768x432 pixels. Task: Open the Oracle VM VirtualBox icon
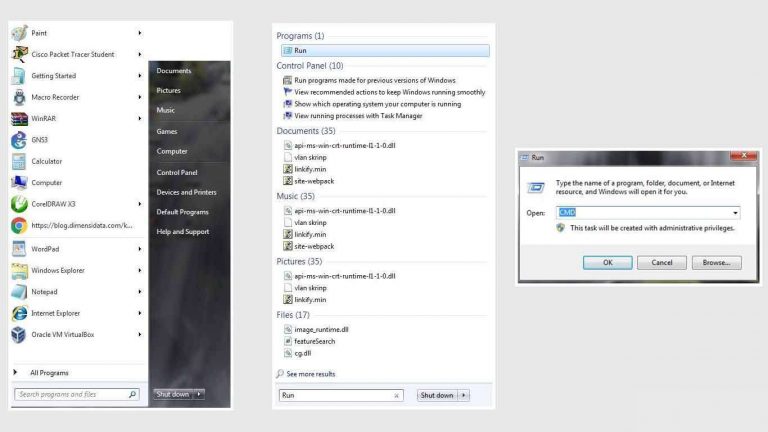19,335
